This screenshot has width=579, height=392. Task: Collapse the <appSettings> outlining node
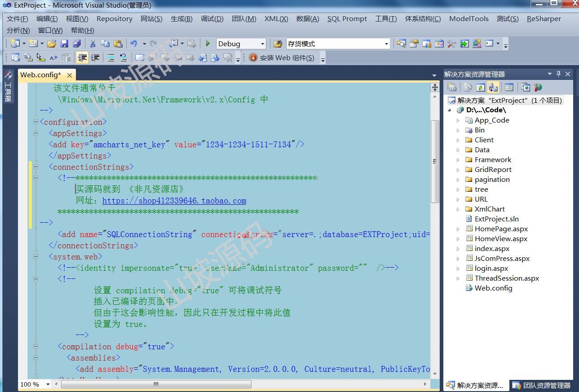[x=36, y=133]
